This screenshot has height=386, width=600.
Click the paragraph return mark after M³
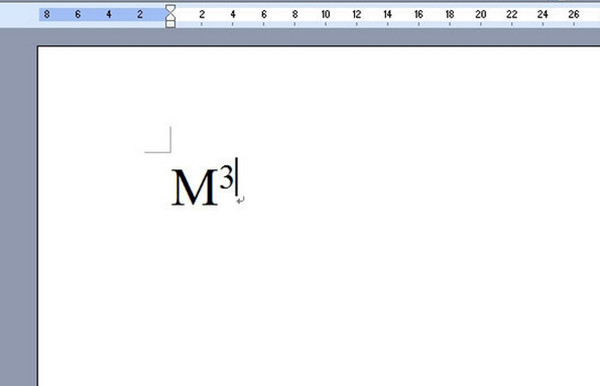(240, 200)
